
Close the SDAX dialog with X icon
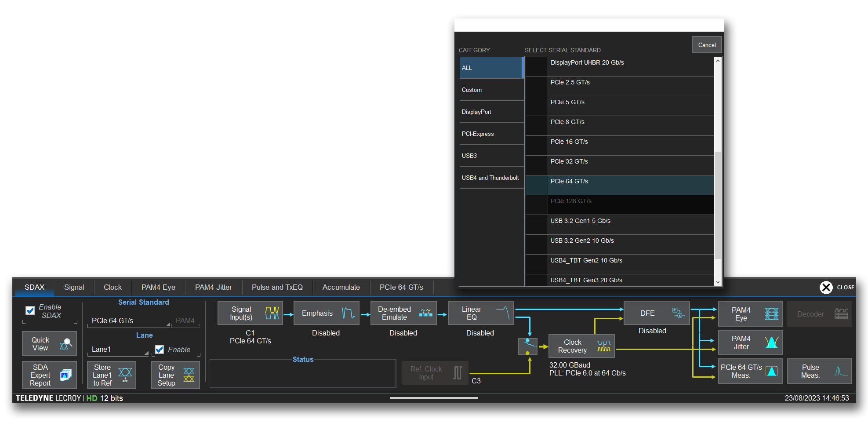[x=826, y=287]
